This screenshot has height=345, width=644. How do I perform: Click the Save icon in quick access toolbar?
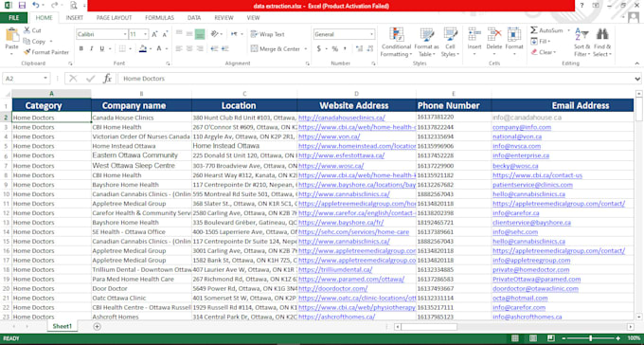22,6
